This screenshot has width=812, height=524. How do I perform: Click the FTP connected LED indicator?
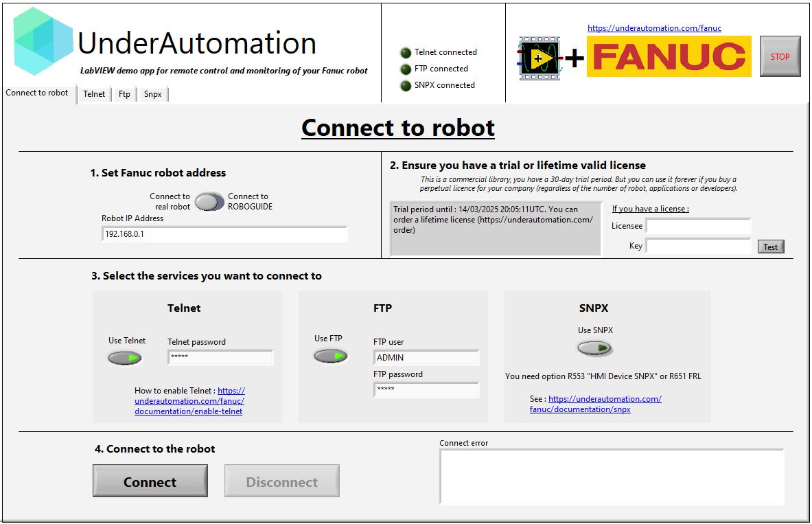coord(406,69)
